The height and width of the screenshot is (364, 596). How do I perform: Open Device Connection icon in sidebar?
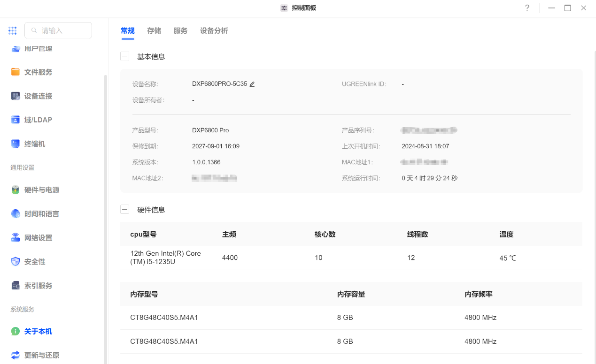coord(15,96)
